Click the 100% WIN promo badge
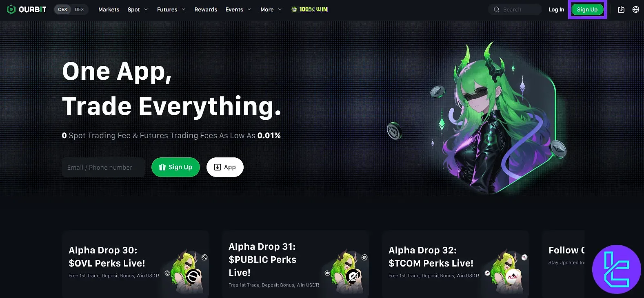 [x=310, y=9]
